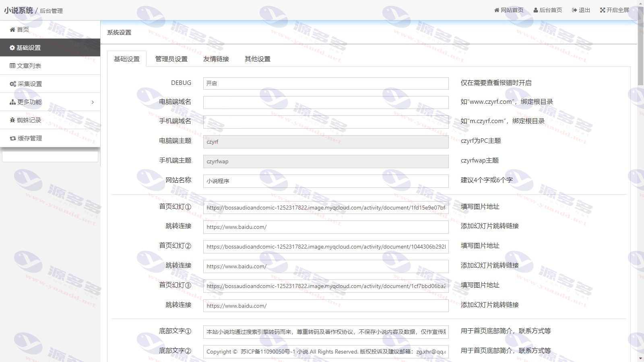Click the 首页幻灯① image URL field
The height and width of the screenshot is (362, 644).
[326, 208]
